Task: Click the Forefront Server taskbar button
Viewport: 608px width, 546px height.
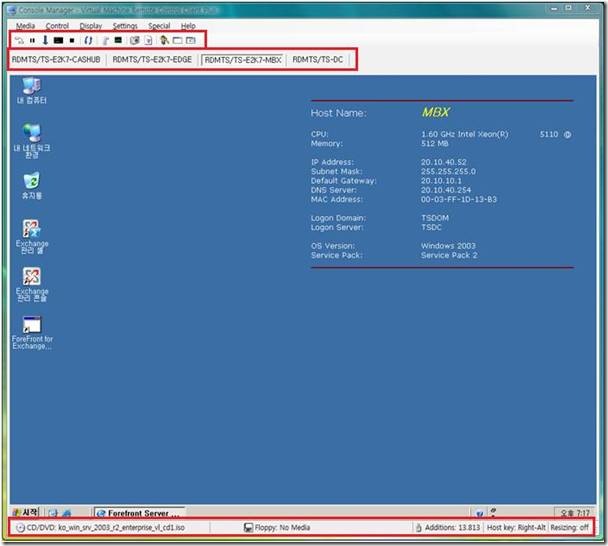Action: point(139,513)
